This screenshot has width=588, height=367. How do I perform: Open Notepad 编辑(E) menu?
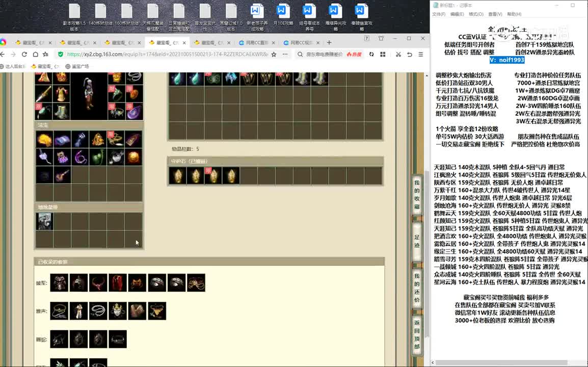457,14
